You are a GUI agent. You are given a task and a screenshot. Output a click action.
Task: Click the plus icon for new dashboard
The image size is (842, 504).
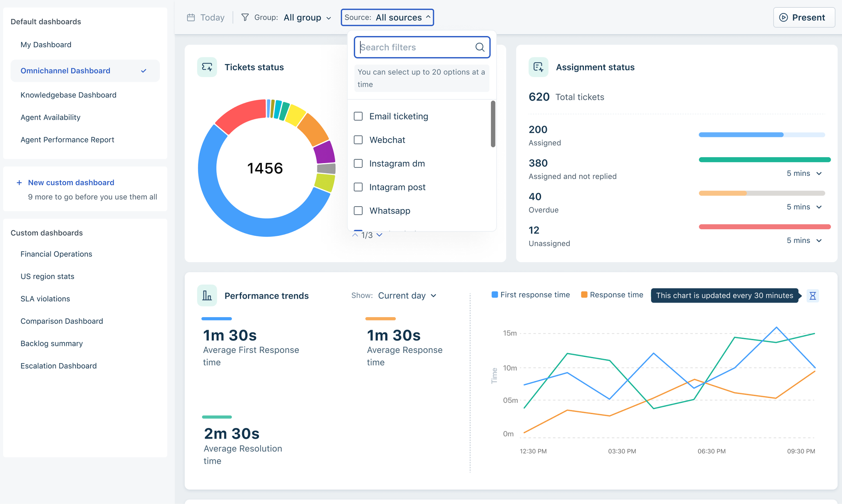point(19,183)
